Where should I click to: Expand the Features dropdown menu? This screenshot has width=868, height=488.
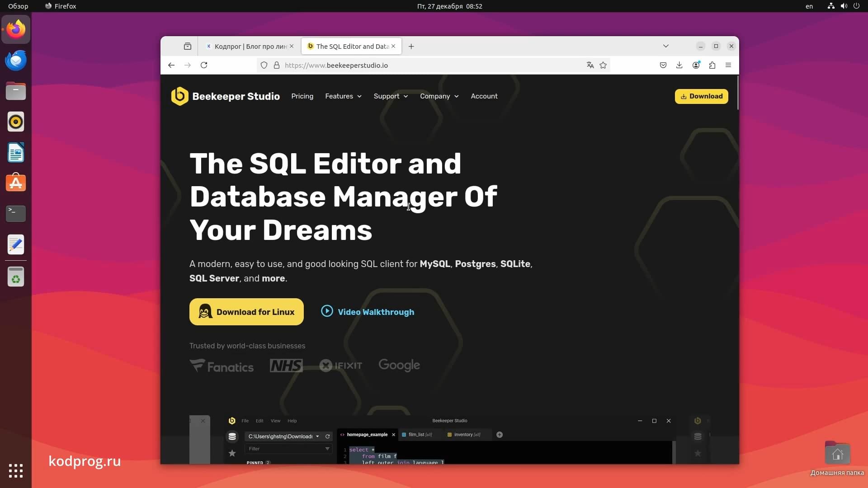pos(343,96)
